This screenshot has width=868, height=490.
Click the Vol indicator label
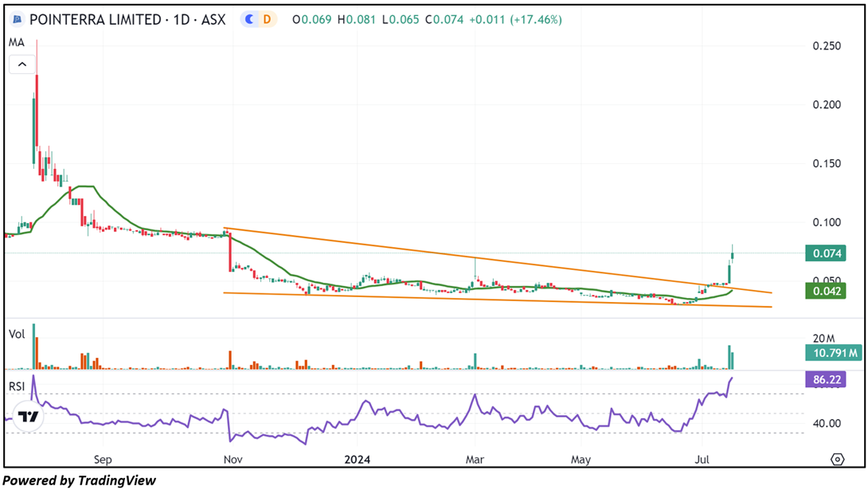point(17,334)
